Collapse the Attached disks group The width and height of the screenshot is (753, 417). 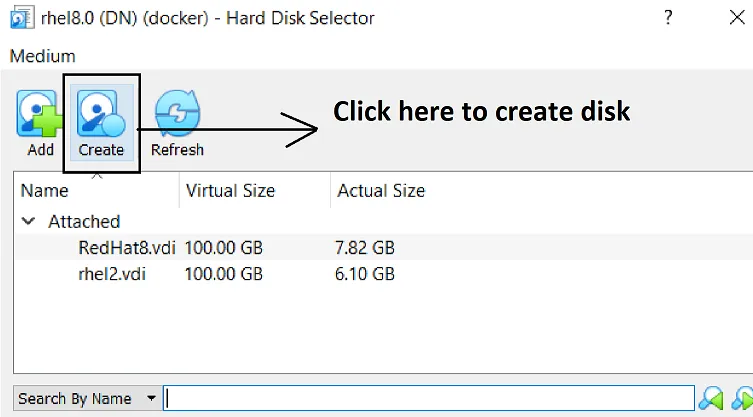click(29, 221)
